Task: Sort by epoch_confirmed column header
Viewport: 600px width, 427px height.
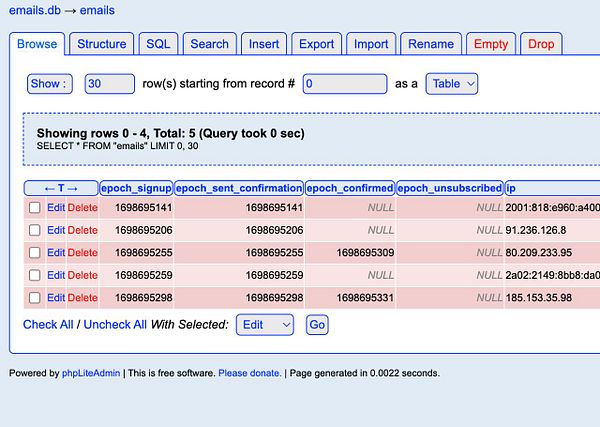Action: (350, 188)
